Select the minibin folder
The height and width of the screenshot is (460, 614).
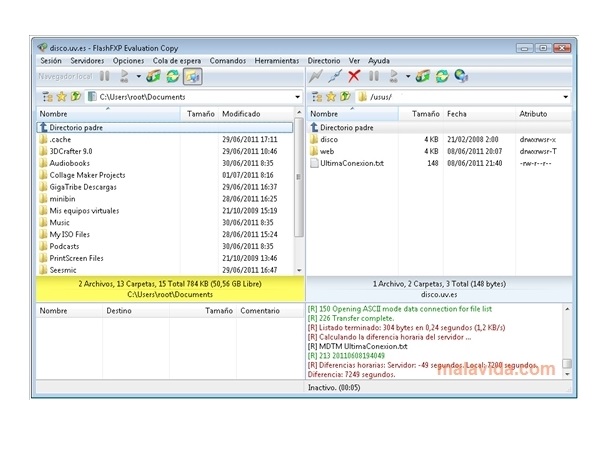point(165,199)
